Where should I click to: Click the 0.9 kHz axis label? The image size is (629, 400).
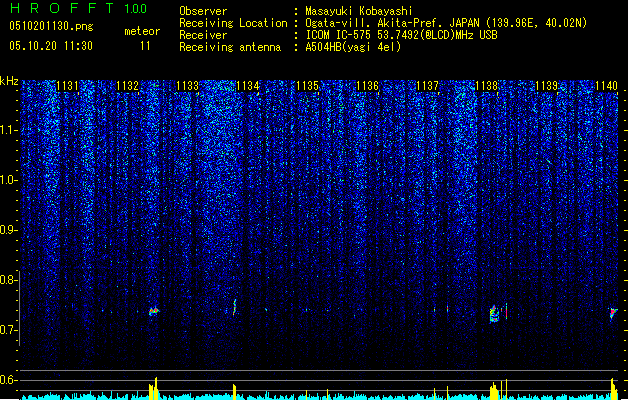pos(8,230)
